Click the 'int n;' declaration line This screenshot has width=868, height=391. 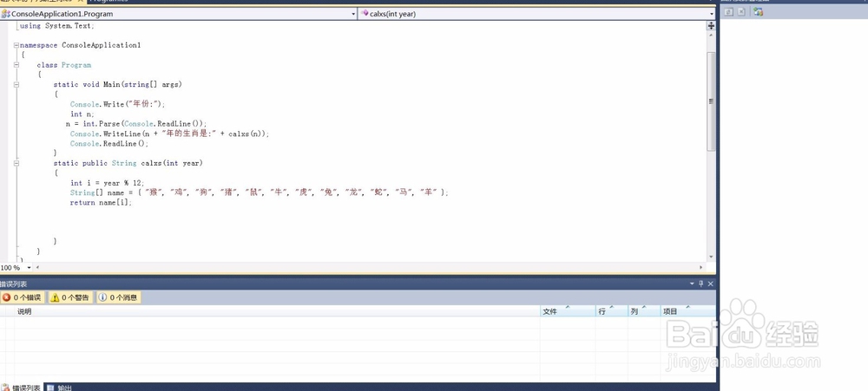[82, 114]
